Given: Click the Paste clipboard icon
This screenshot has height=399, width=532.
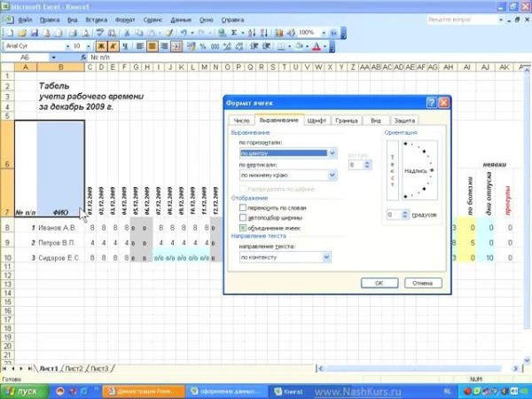Looking at the screenshot, I should coord(151,33).
